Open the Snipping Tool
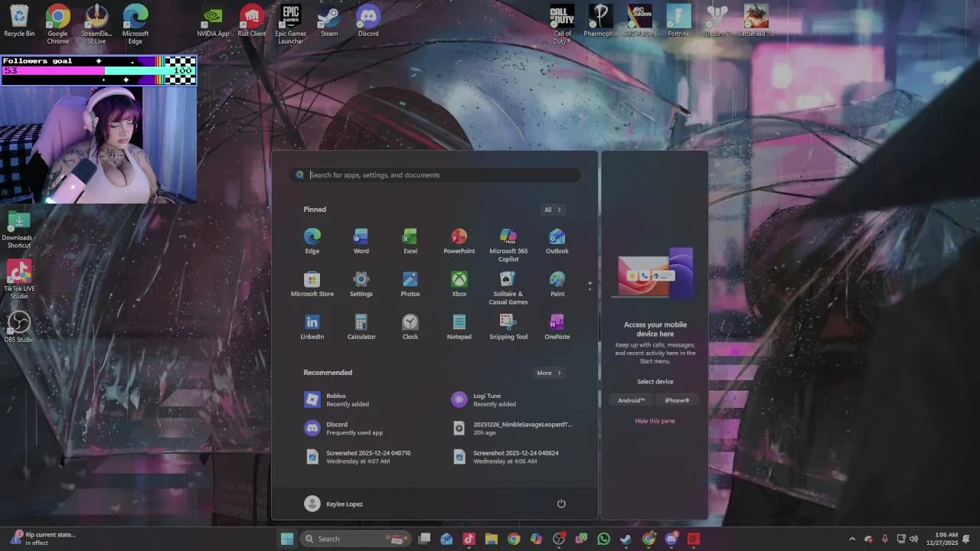The width and height of the screenshot is (980, 551). click(508, 327)
